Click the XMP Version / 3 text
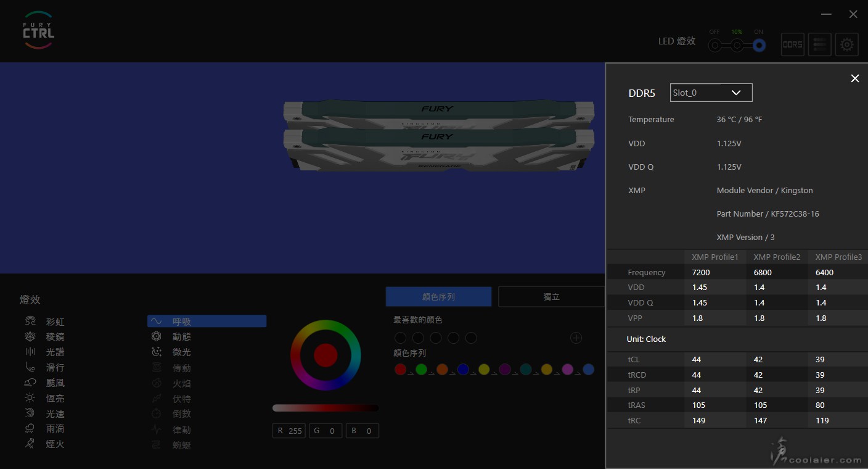Image resolution: width=868 pixels, height=469 pixels. (x=745, y=237)
